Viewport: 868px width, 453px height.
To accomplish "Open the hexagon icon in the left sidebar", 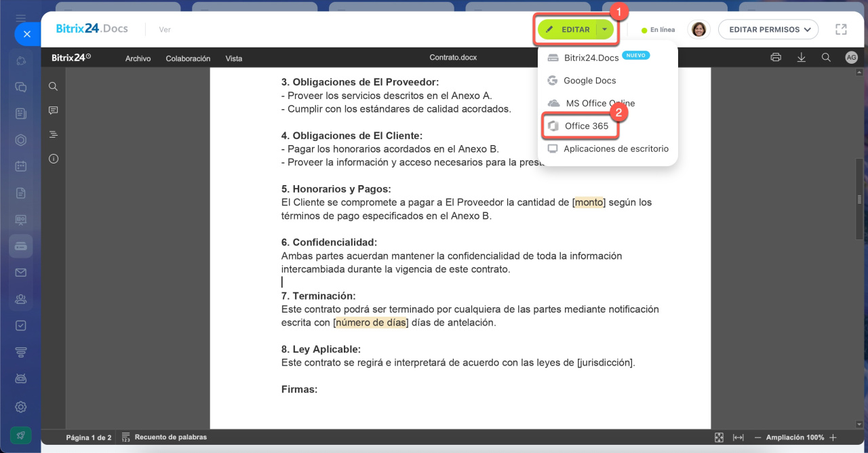I will (21, 140).
